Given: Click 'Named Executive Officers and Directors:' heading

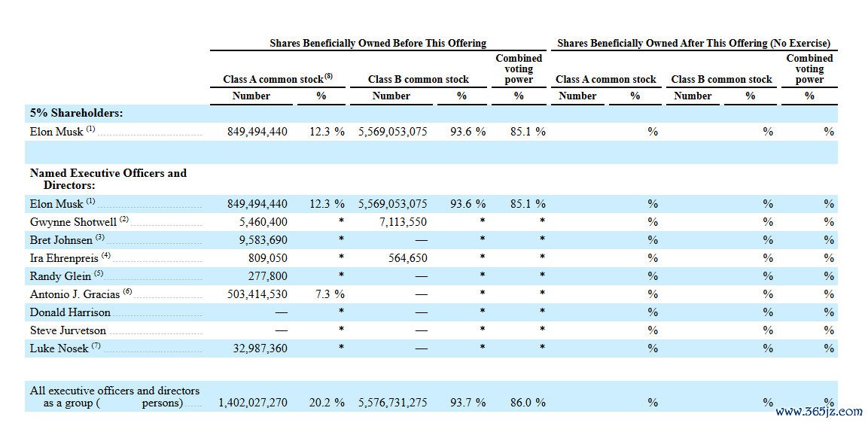Looking at the screenshot, I should [108, 179].
